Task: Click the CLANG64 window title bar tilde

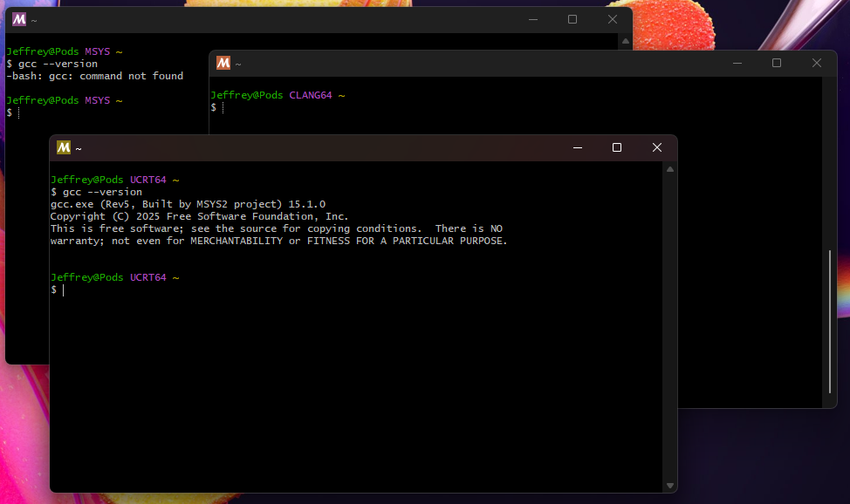Action: click(x=238, y=65)
